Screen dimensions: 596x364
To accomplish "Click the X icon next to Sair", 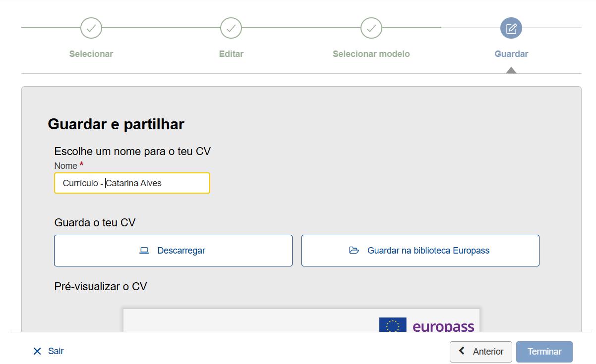I will 37,351.
